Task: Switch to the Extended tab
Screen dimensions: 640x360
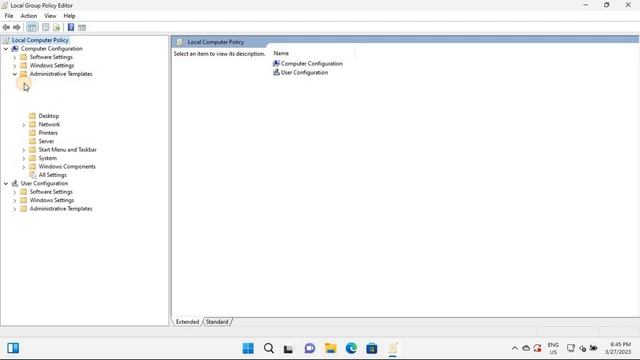Action: coord(187,322)
